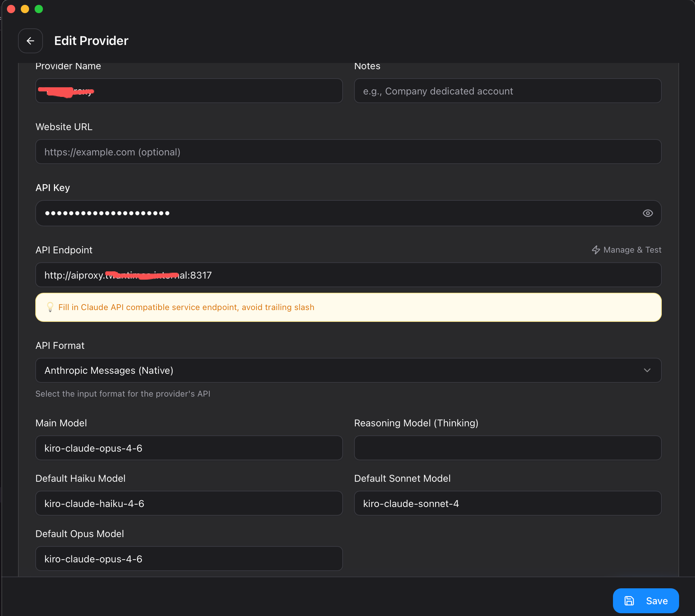Image resolution: width=695 pixels, height=616 pixels.
Task: Click the floppy disk save icon
Action: (x=629, y=601)
